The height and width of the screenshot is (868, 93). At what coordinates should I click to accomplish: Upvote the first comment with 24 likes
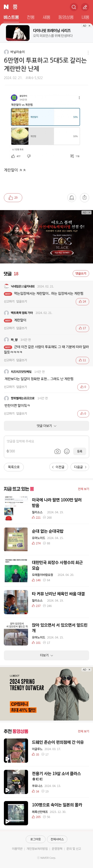tap(82, 301)
